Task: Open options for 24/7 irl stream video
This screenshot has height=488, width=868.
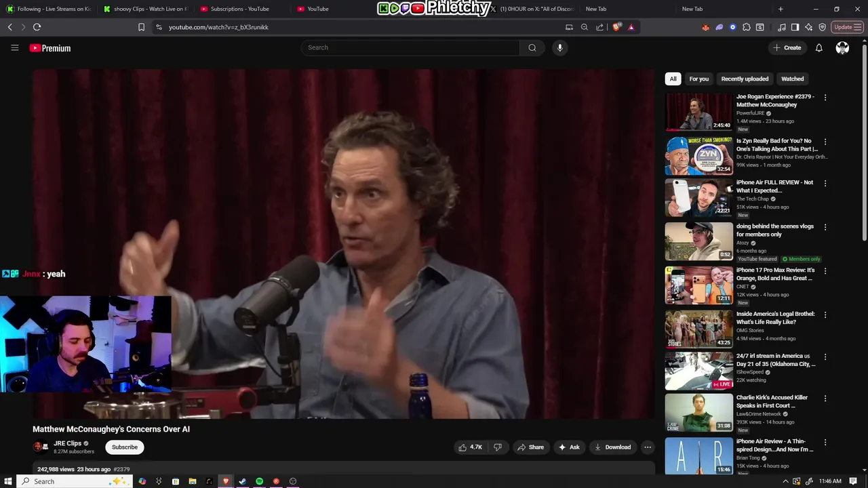Action: [825, 357]
